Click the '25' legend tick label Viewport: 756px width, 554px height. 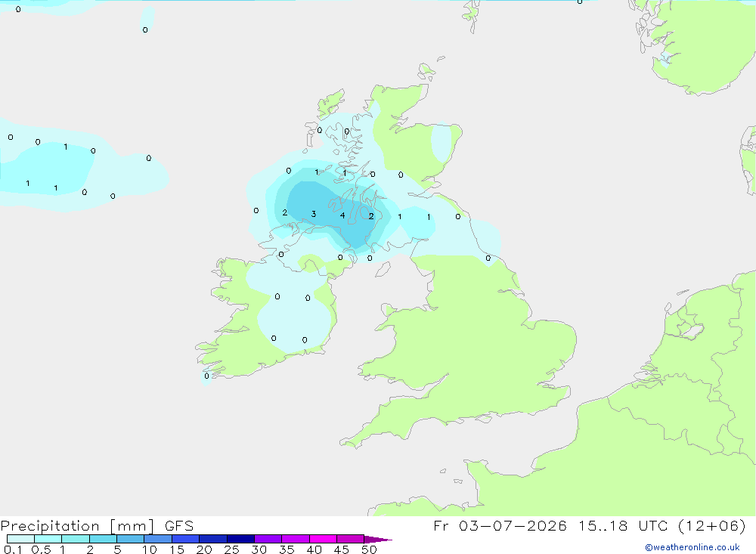pyautogui.click(x=232, y=549)
